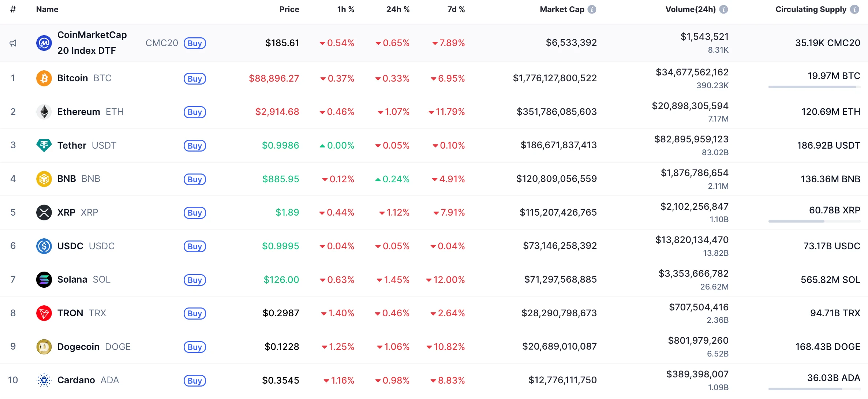Open the Market Cap info tooltip icon
The height and width of the screenshot is (399, 868).
592,10
